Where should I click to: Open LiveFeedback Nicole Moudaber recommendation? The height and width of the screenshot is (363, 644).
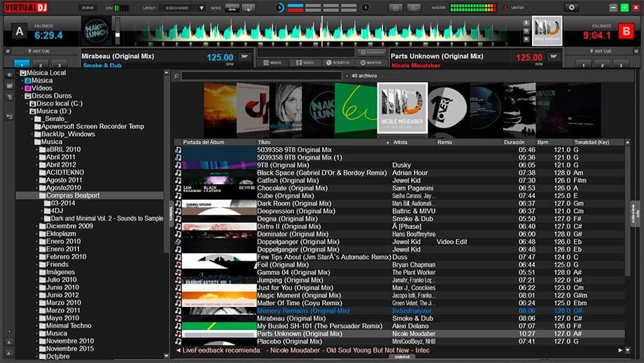click(x=347, y=350)
